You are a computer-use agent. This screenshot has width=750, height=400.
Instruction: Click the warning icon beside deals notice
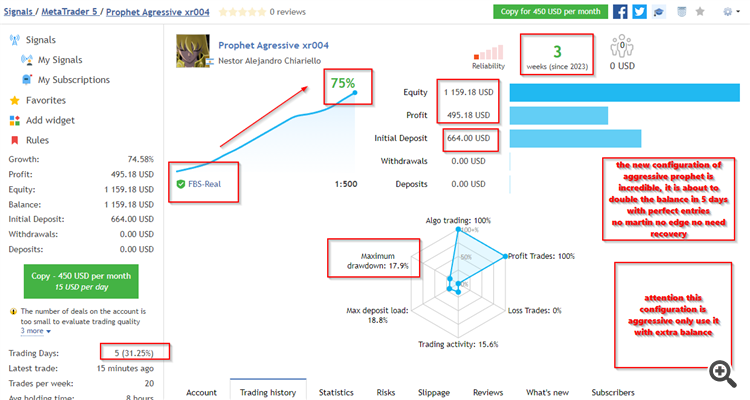click(x=13, y=311)
